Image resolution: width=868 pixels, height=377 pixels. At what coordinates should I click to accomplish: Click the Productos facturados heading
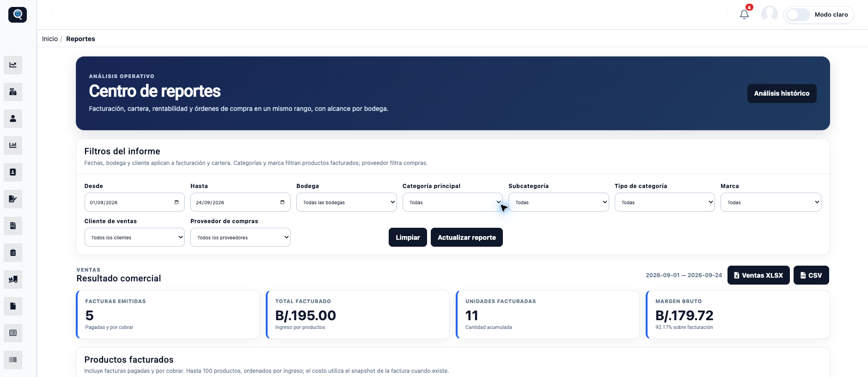click(129, 359)
